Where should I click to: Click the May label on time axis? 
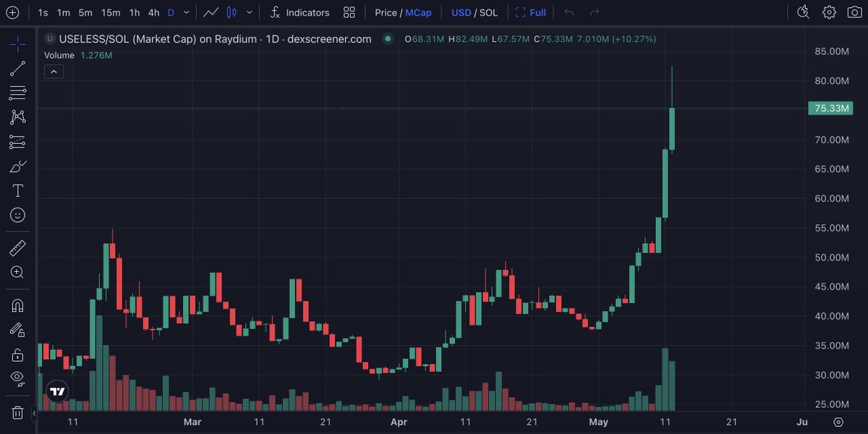click(x=598, y=422)
